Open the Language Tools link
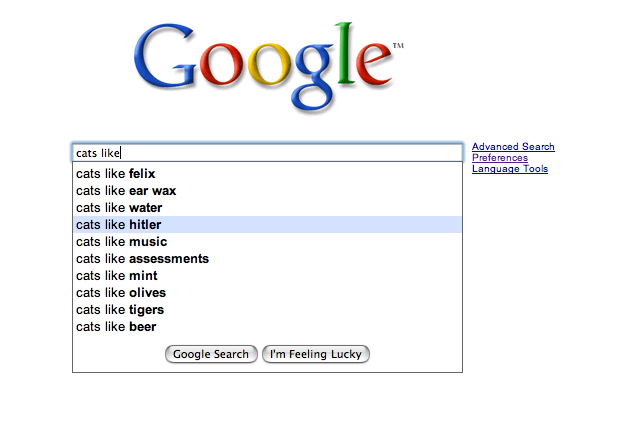 coord(510,169)
